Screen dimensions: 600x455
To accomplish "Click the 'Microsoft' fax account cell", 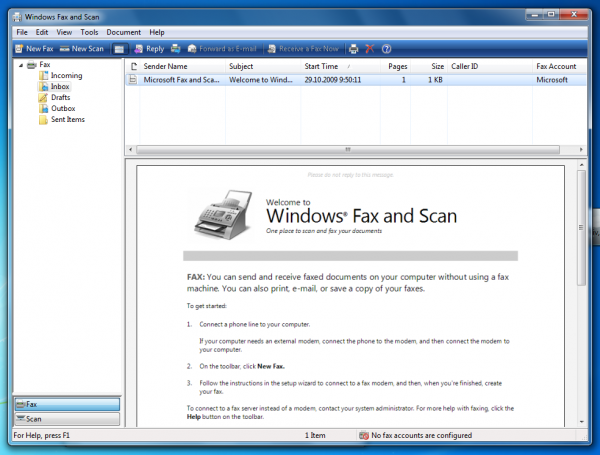I will point(552,80).
